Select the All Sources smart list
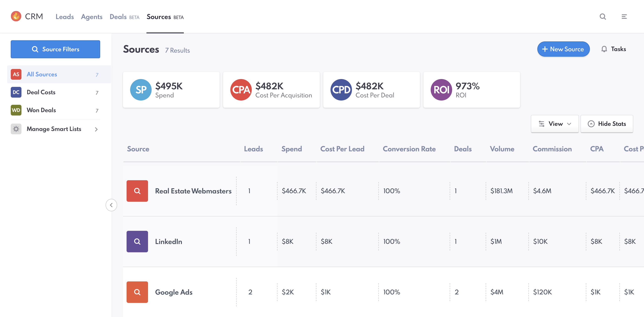The width and height of the screenshot is (644, 317). click(59, 74)
